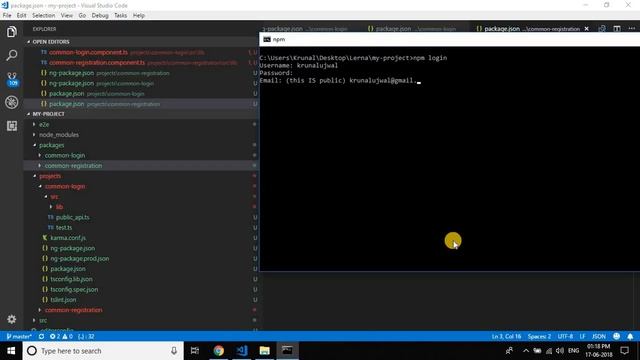This screenshot has width=640, height=360.
Task: Switch to Visual Studio Code taskbar icon
Action: click(x=242, y=351)
